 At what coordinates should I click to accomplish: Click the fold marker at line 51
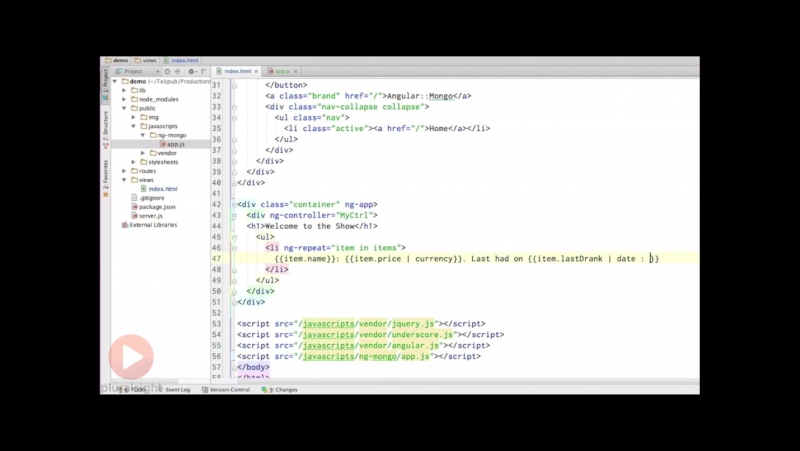tap(234, 302)
